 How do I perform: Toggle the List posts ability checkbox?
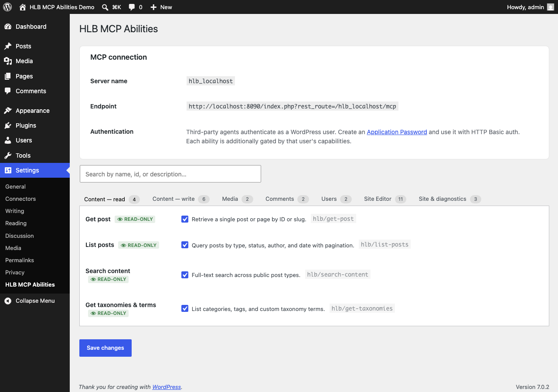(185, 245)
